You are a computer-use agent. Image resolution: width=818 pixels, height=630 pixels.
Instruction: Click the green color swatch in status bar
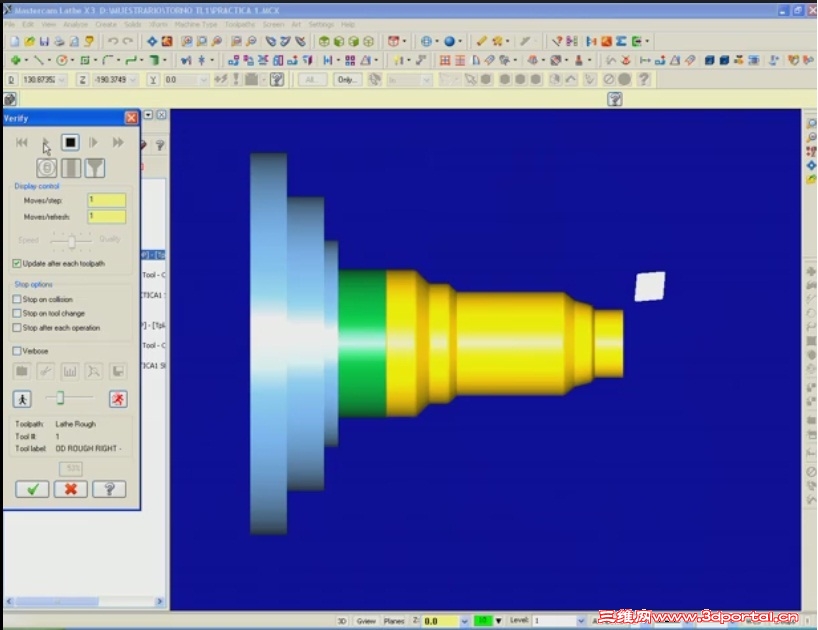pos(483,621)
